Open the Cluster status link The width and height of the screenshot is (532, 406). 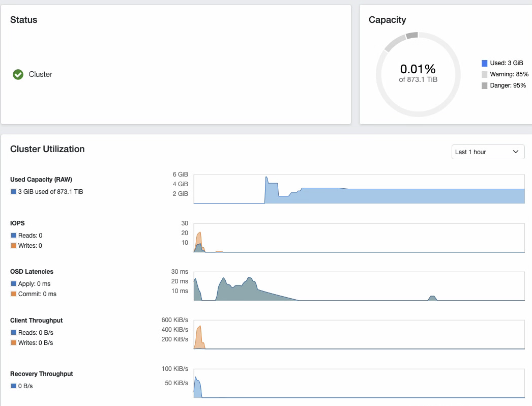[40, 74]
